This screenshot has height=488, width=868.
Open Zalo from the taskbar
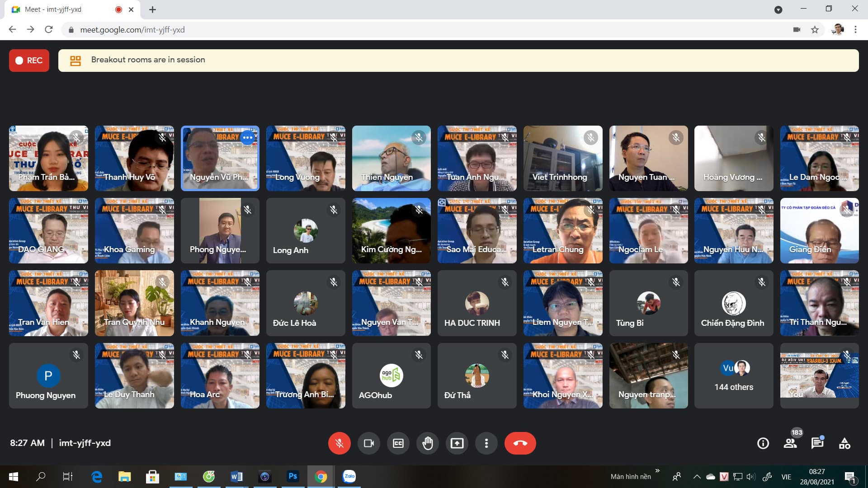tap(349, 476)
